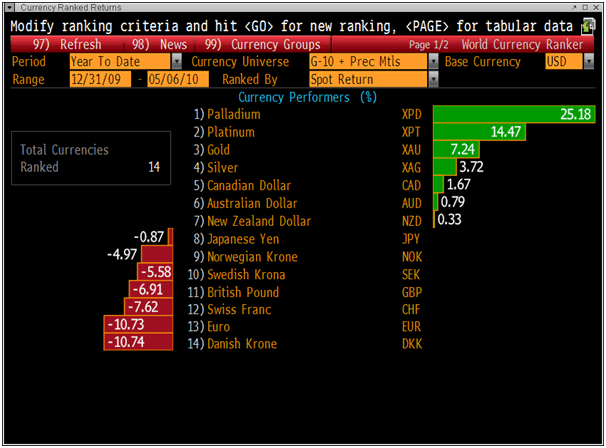
Task: Click the -0.87 Japanese Yen value
Action: click(149, 237)
